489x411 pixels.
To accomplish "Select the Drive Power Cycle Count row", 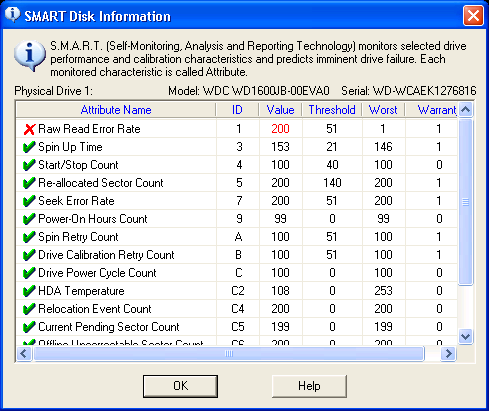I will tap(237, 273).
